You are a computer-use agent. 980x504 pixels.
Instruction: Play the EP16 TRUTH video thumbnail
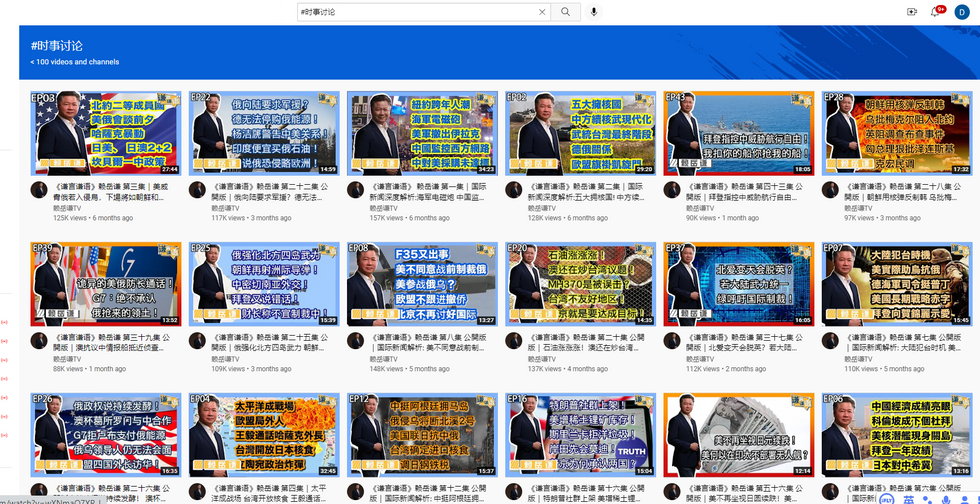tap(581, 435)
